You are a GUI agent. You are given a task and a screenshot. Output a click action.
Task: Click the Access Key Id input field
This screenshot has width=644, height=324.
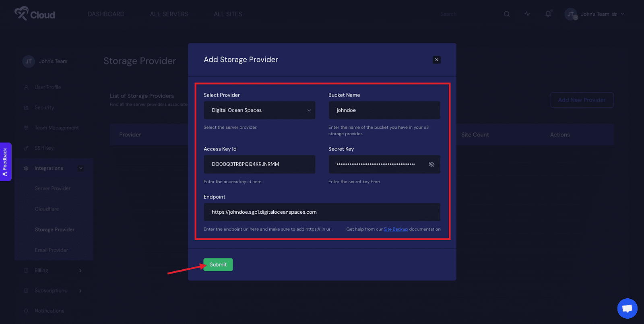coord(260,164)
